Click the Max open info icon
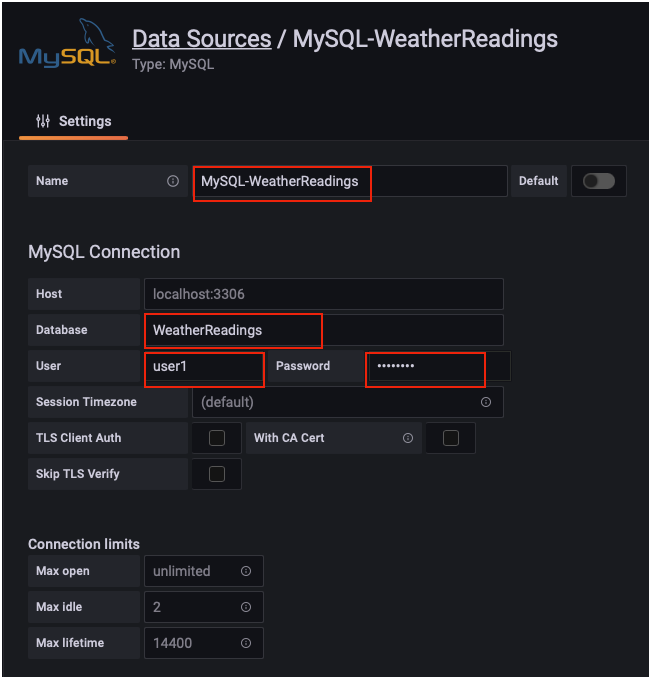The image size is (652, 680). (x=246, y=571)
